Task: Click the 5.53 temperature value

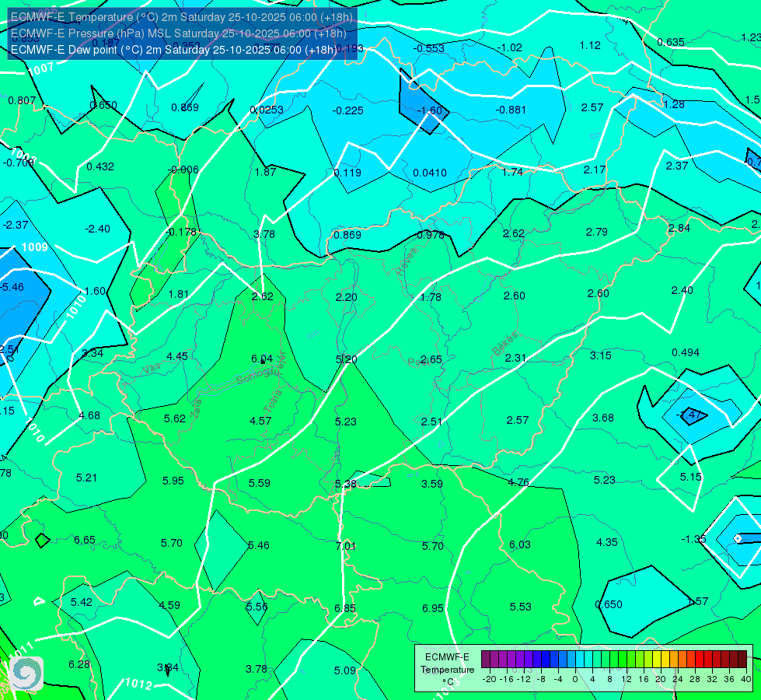Action: point(520,607)
